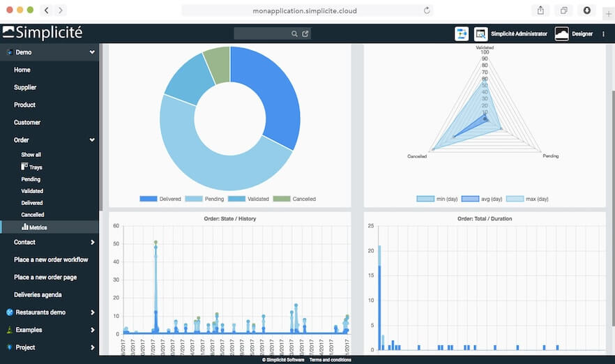This screenshot has height=364, width=615.
Task: Collapse the Demo menu chevron
Action: [92, 52]
